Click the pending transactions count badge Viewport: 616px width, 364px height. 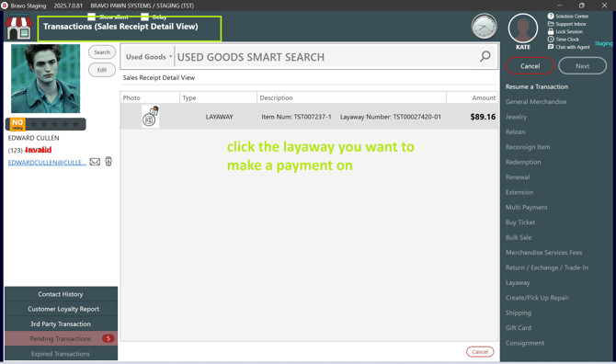pos(108,338)
